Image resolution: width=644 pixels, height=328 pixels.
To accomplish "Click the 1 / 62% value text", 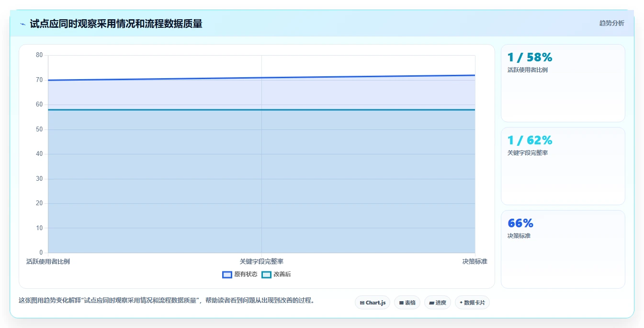I will tap(530, 140).
